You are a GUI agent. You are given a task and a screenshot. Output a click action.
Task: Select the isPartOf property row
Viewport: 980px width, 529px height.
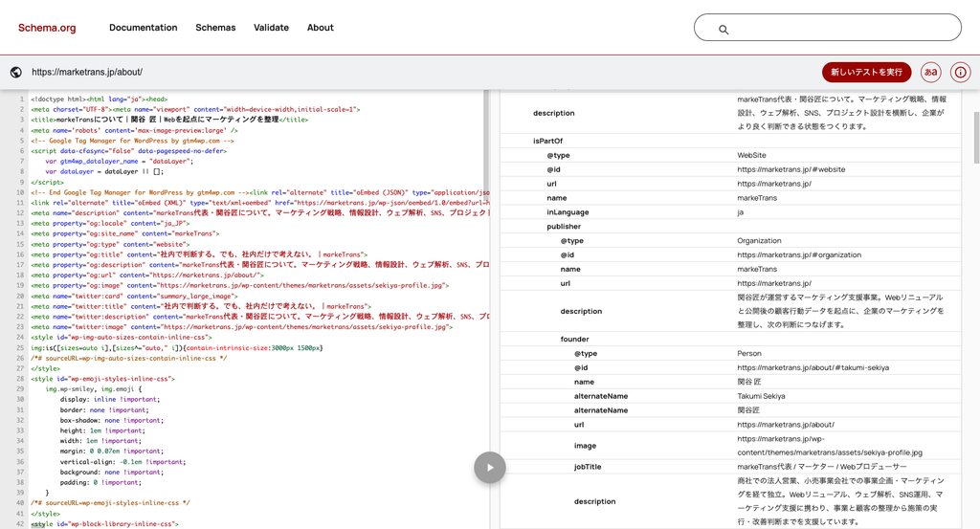tap(730, 141)
